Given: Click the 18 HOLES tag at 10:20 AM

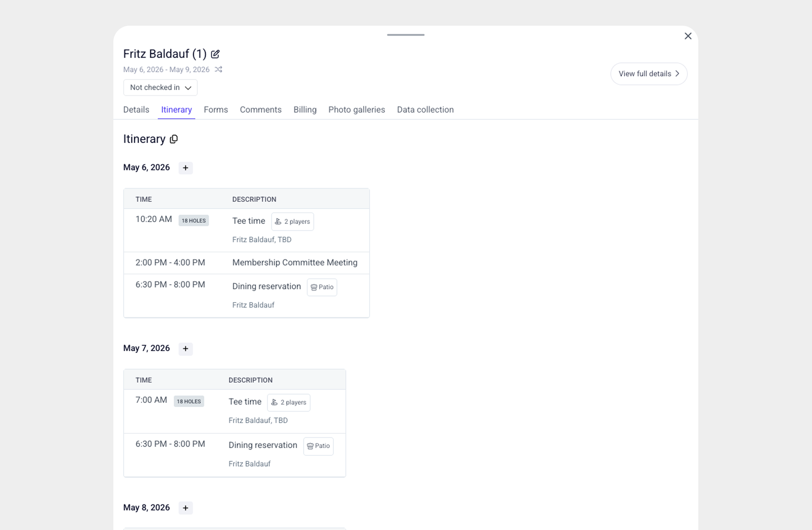Looking at the screenshot, I should [x=194, y=220].
